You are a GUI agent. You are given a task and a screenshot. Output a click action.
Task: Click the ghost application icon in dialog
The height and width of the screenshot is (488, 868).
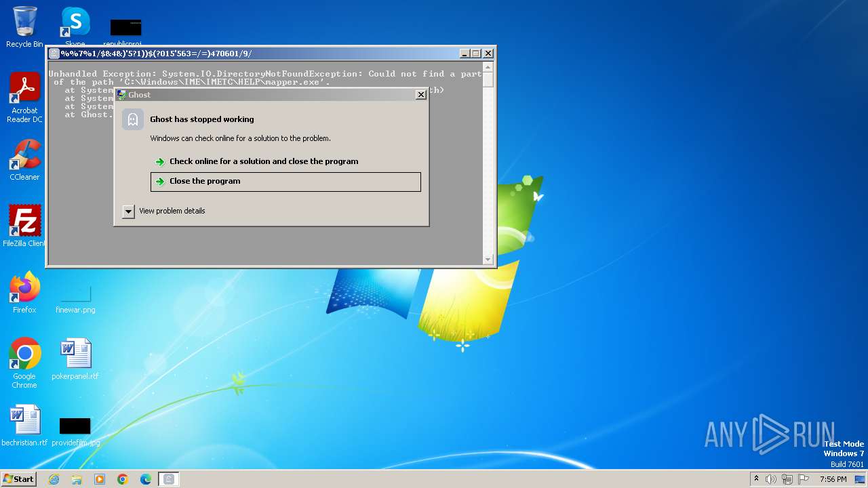pyautogui.click(x=133, y=120)
